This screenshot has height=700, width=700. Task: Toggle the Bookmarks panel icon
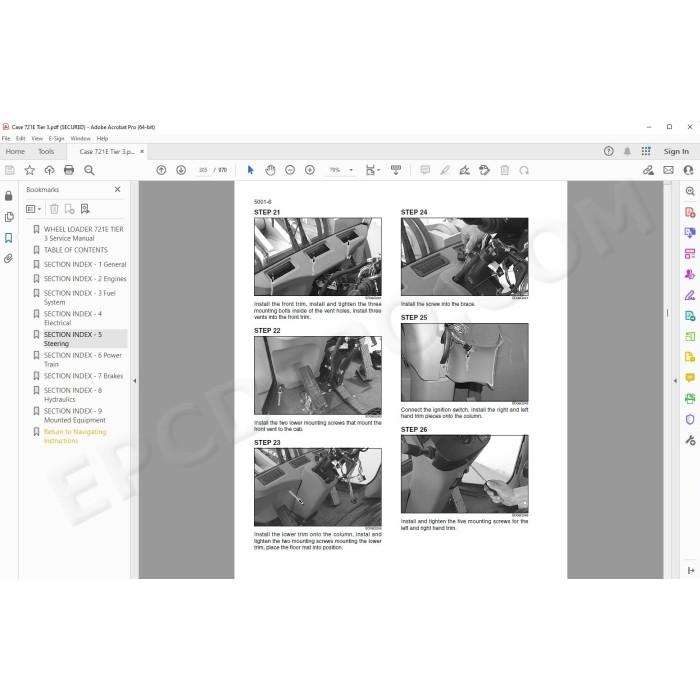pyautogui.click(x=8, y=238)
